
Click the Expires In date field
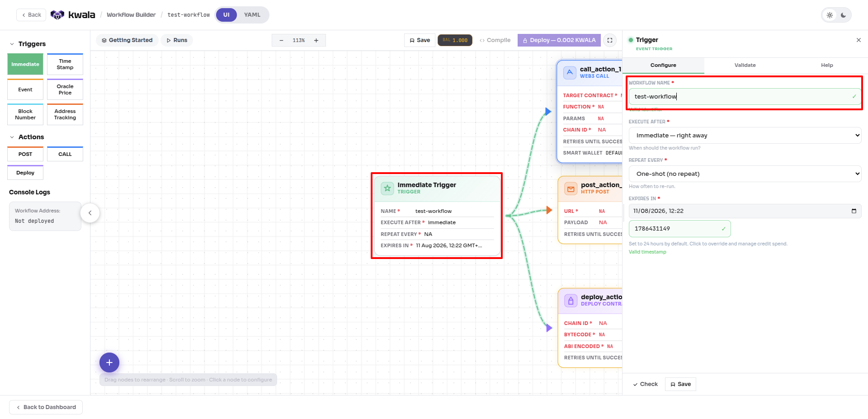coord(745,211)
